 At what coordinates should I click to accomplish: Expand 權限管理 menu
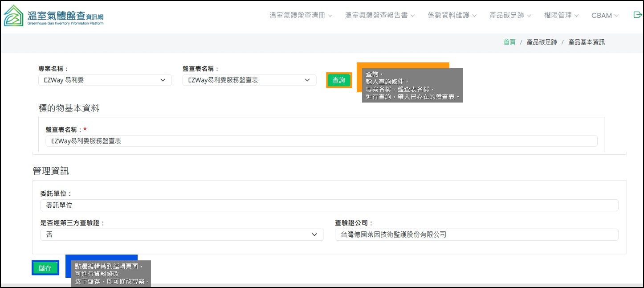coord(561,15)
